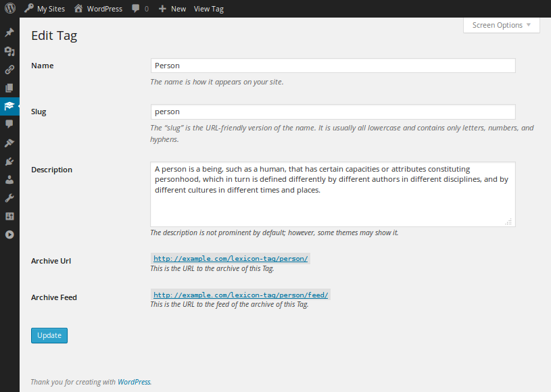The height and width of the screenshot is (392, 551).
Task: Open the Tools wrench icon
Action: pos(9,198)
